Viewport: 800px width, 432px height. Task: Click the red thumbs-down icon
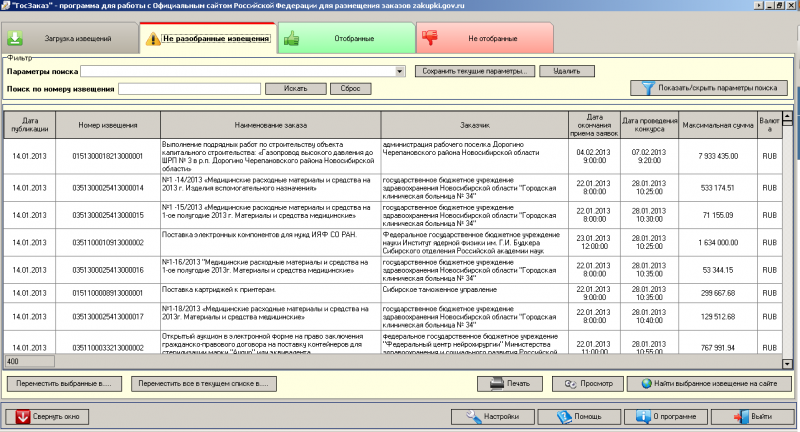[x=430, y=37]
